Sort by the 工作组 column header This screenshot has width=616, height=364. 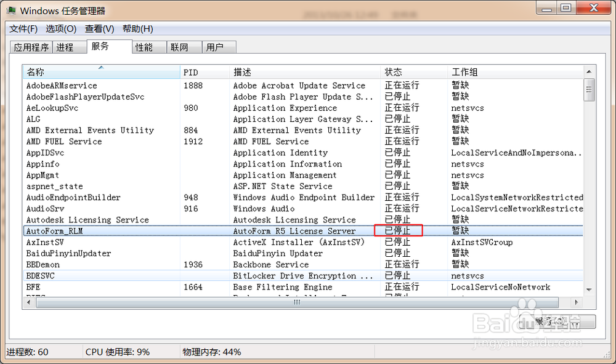(516, 72)
